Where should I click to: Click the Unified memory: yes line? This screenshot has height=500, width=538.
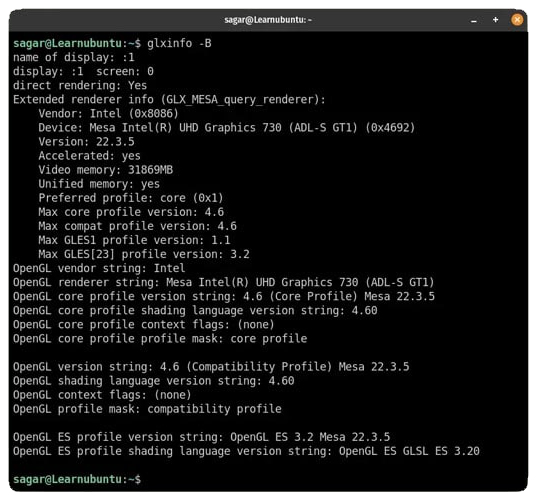(99, 184)
